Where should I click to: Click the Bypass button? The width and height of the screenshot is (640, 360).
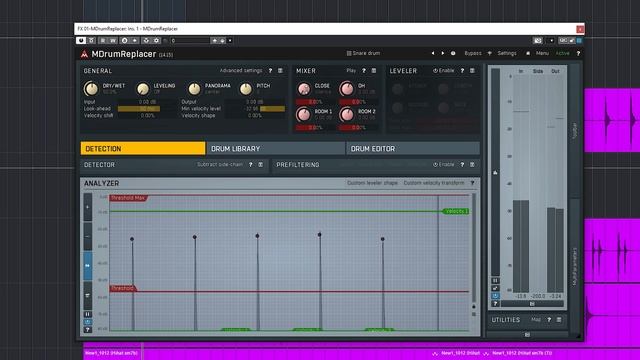473,53
